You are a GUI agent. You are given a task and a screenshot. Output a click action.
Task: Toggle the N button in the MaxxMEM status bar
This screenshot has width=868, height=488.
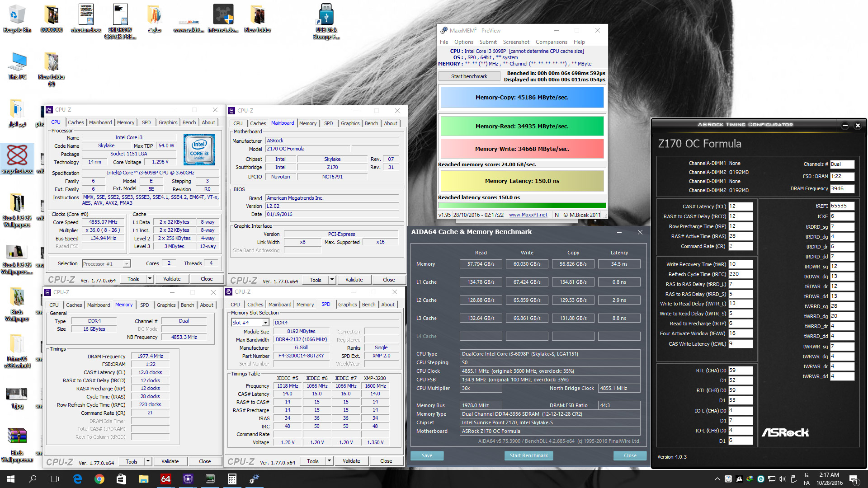coord(557,215)
